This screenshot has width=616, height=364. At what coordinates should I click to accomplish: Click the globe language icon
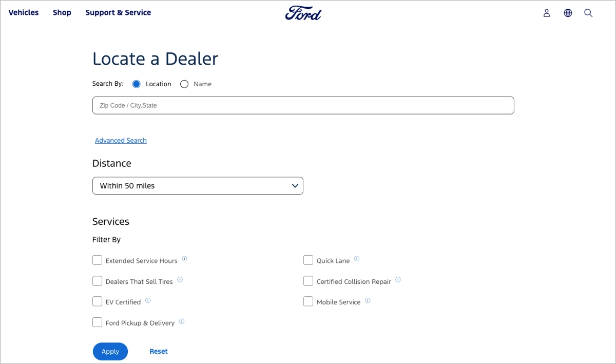568,13
